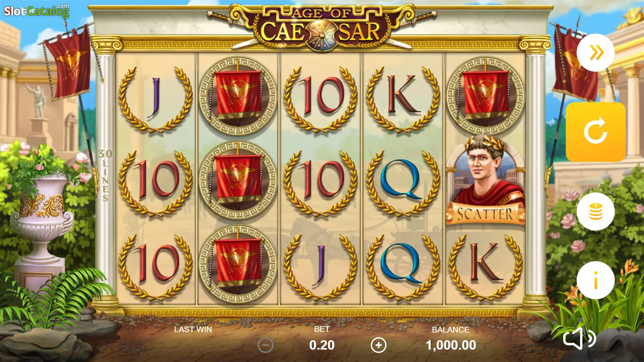Click the Last Win label
The width and height of the screenshot is (644, 362).
[x=193, y=329]
